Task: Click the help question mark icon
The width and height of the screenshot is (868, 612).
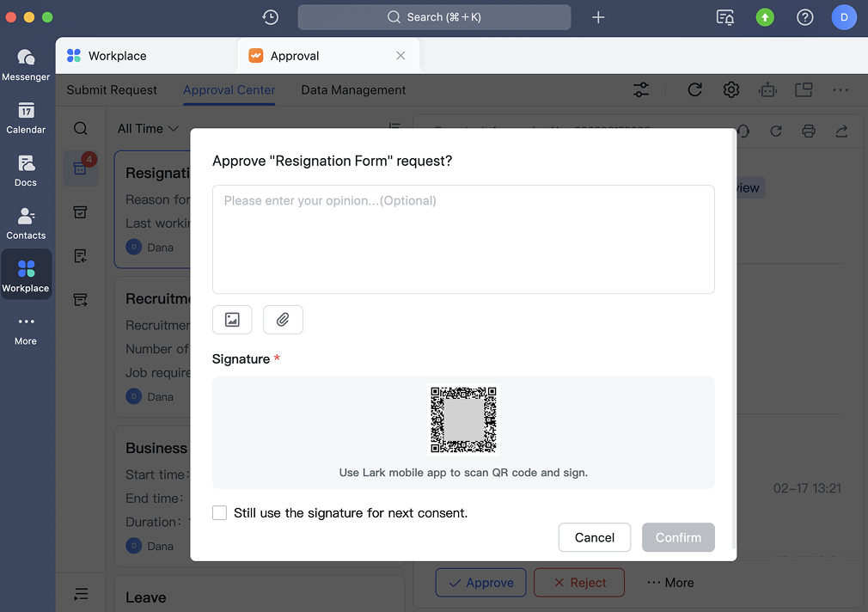Action: pyautogui.click(x=804, y=17)
